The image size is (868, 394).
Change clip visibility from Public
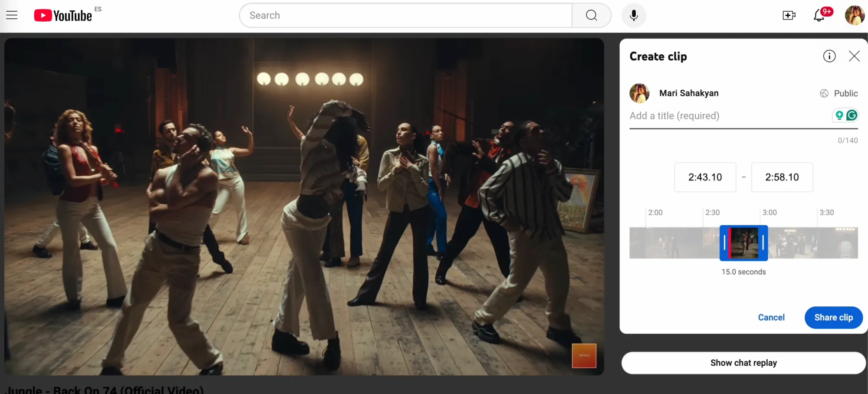838,93
